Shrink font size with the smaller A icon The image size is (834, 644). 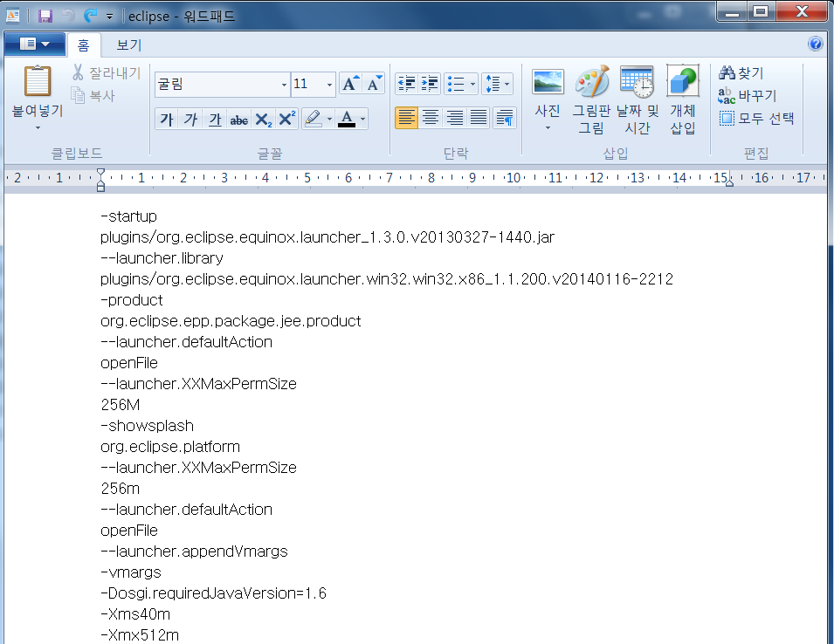tap(374, 84)
